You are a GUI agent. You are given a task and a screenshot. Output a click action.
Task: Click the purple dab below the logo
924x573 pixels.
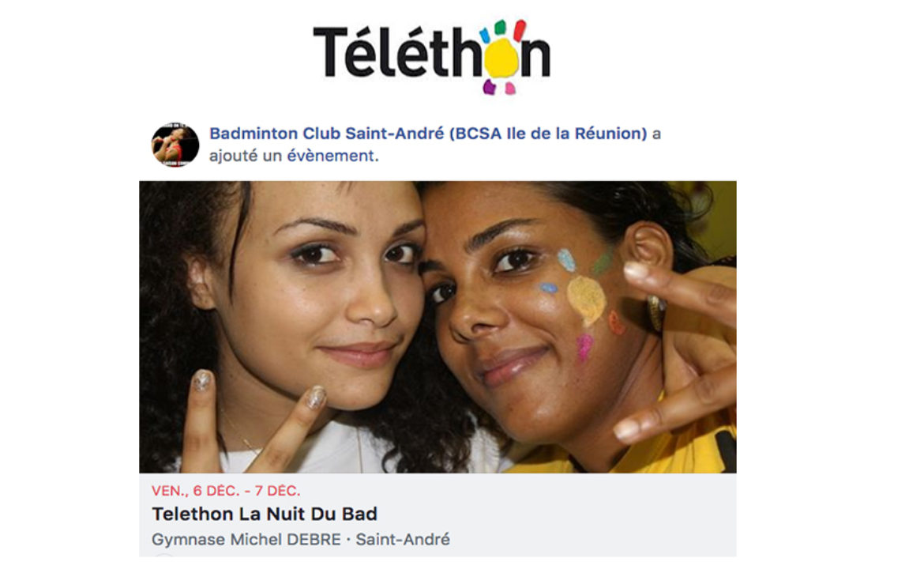click(x=489, y=87)
